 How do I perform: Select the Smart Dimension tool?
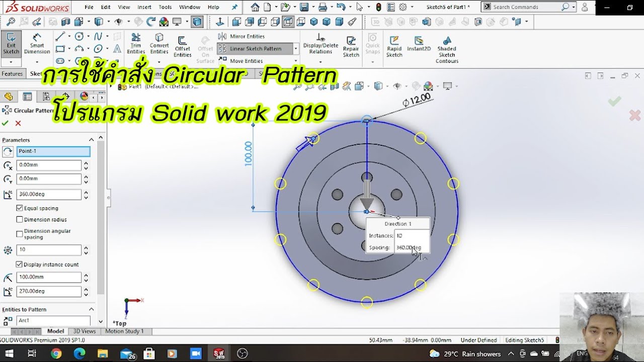pos(37,44)
